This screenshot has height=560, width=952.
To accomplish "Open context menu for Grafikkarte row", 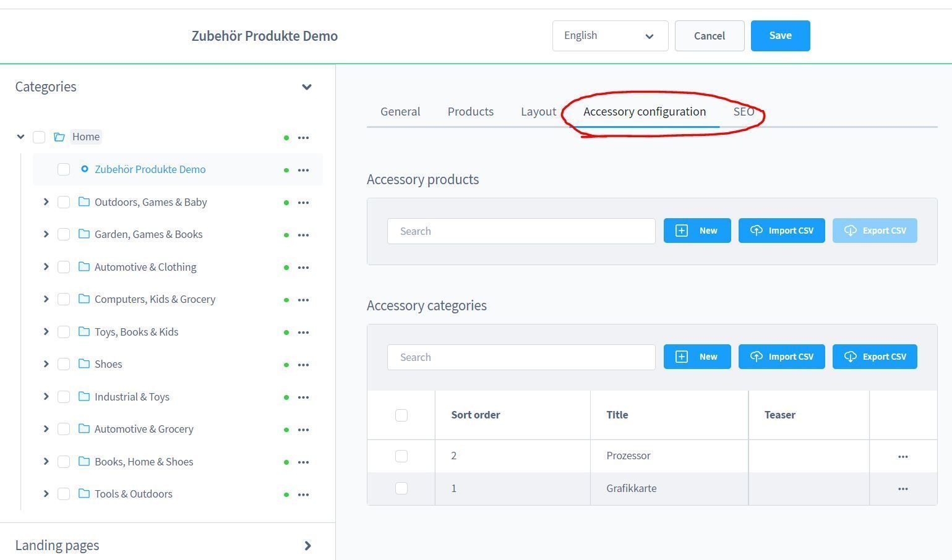I will pyautogui.click(x=903, y=489).
